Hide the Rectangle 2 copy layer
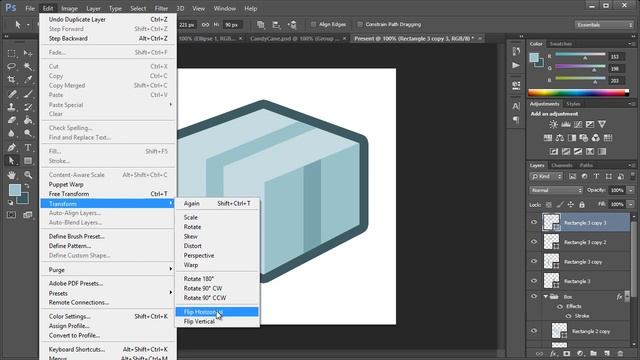The image size is (640, 360). click(x=534, y=331)
